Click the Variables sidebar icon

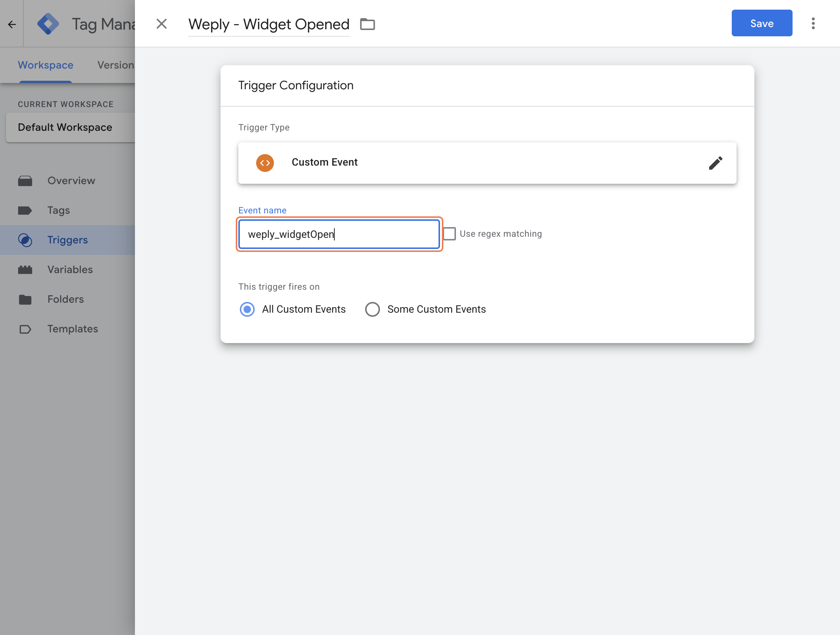pos(25,269)
